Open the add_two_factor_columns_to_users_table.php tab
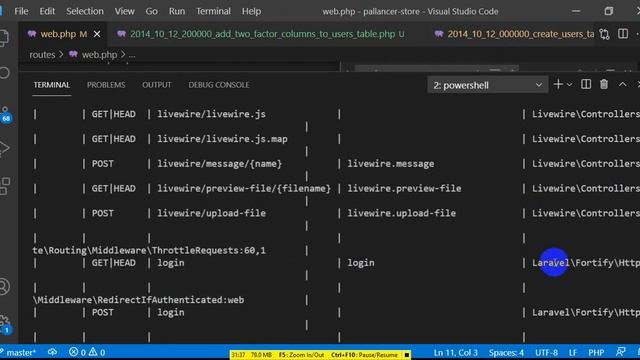Image resolution: width=640 pixels, height=360 pixels. pyautogui.click(x=261, y=34)
